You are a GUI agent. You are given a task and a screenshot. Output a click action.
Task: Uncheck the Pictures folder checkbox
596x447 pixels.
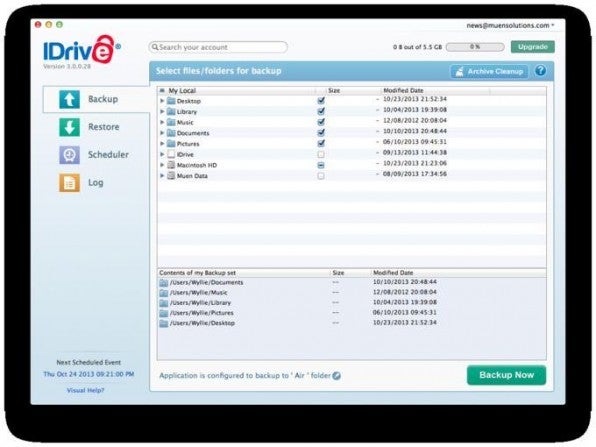tap(321, 143)
